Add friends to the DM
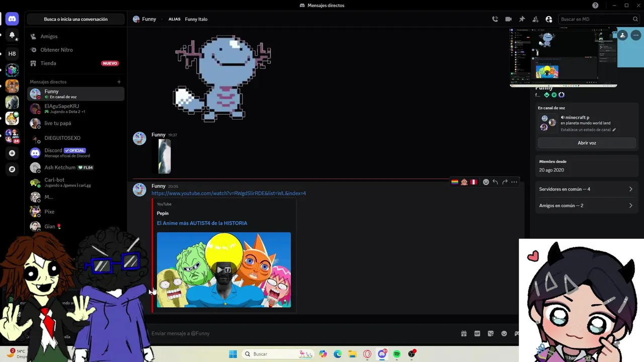 point(535,19)
